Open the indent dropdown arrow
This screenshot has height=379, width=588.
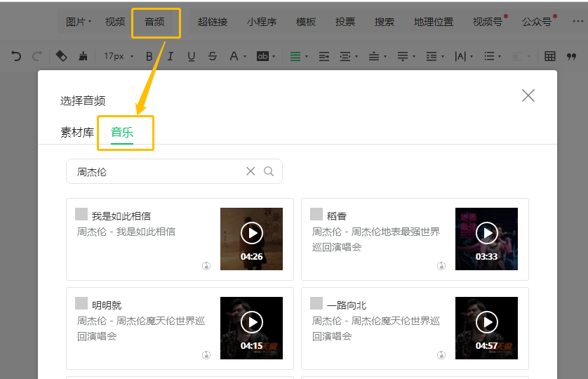pos(356,57)
